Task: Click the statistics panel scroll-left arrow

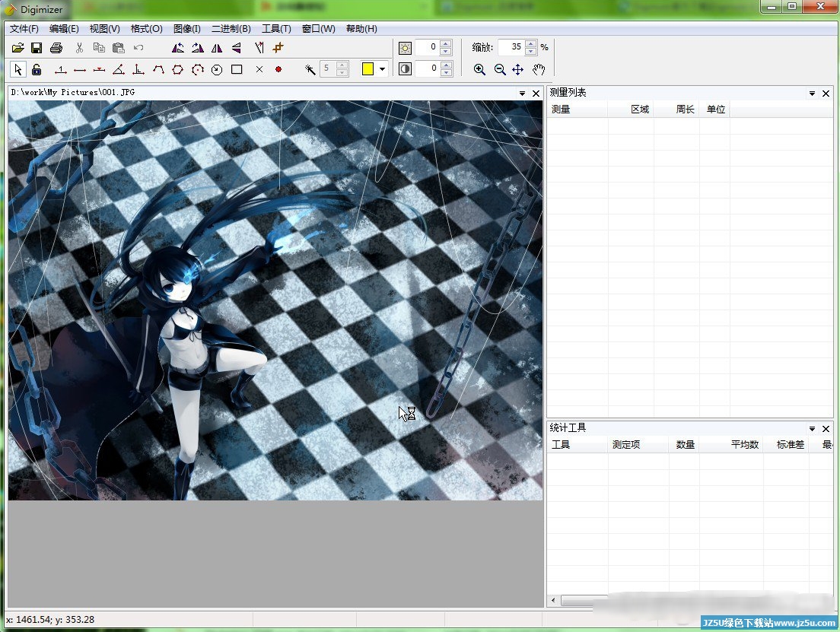Action: [553, 600]
